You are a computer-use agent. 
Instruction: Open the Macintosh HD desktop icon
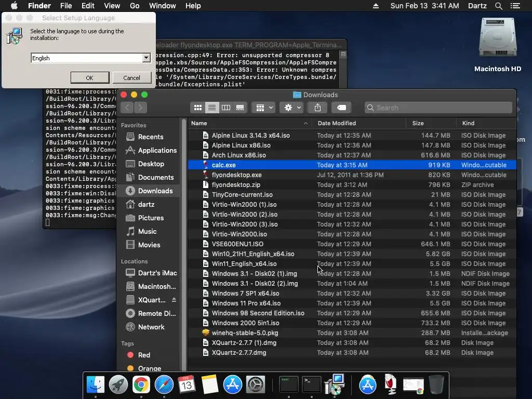tap(498, 45)
